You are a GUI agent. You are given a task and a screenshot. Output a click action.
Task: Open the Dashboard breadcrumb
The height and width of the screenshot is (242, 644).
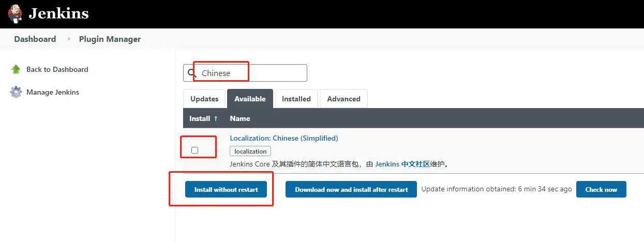pyautogui.click(x=35, y=39)
